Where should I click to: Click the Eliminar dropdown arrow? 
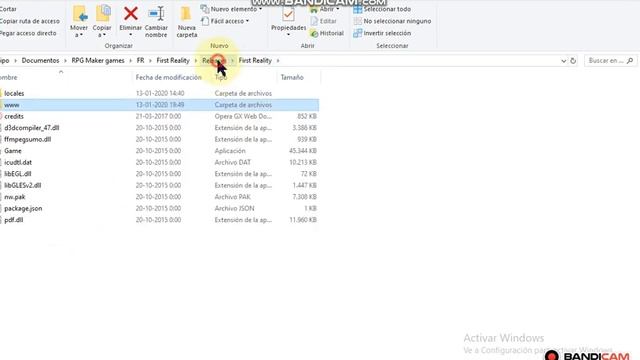point(131,35)
